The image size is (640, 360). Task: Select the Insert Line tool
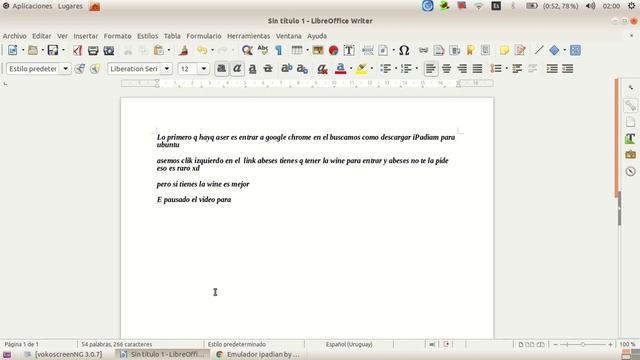pos(539,50)
